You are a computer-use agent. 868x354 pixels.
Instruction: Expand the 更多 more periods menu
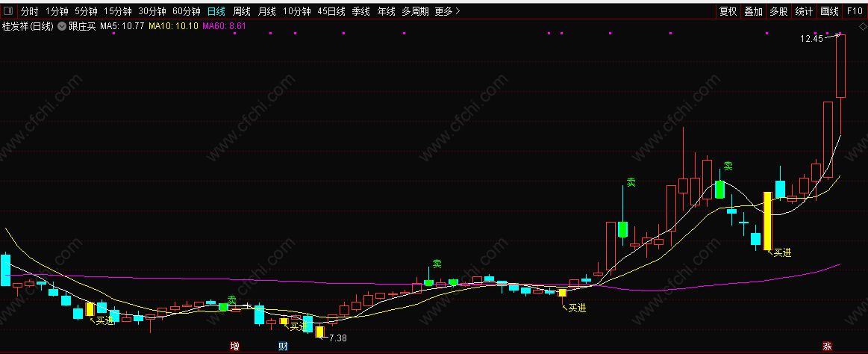[447, 11]
